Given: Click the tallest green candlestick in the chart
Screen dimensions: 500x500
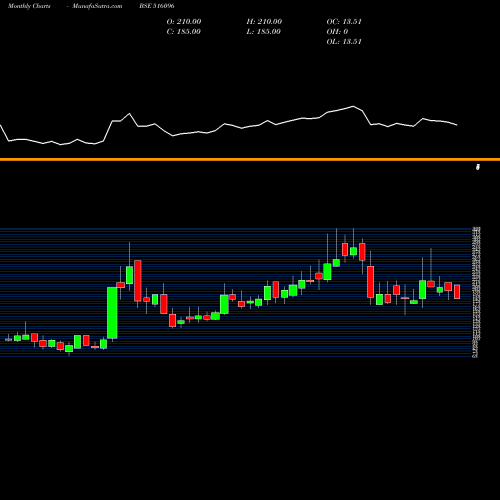Looking at the screenshot, I should point(112,313).
